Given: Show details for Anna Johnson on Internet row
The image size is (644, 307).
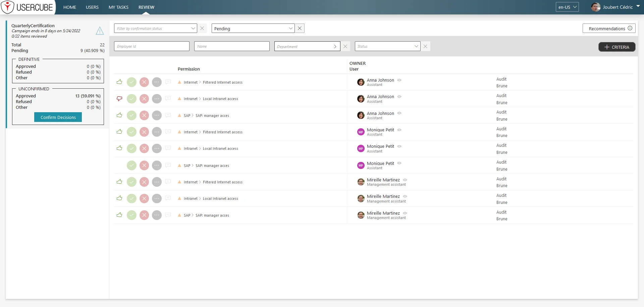Looking at the screenshot, I should (399, 80).
